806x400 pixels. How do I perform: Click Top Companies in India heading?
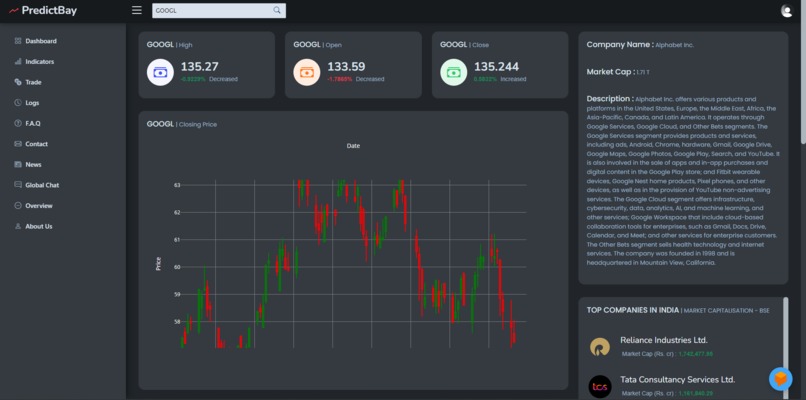coord(633,310)
